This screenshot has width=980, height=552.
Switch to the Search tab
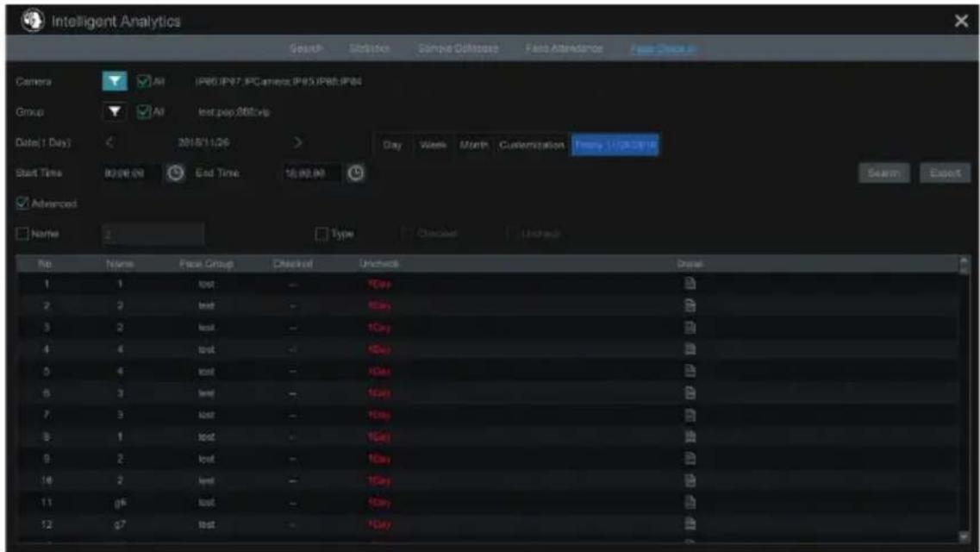(306, 48)
